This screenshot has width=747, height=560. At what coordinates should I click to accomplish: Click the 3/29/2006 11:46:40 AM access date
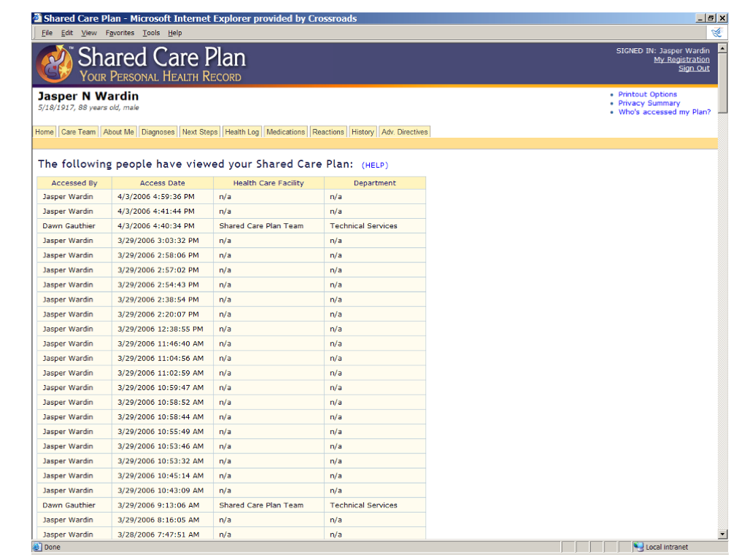click(x=160, y=344)
